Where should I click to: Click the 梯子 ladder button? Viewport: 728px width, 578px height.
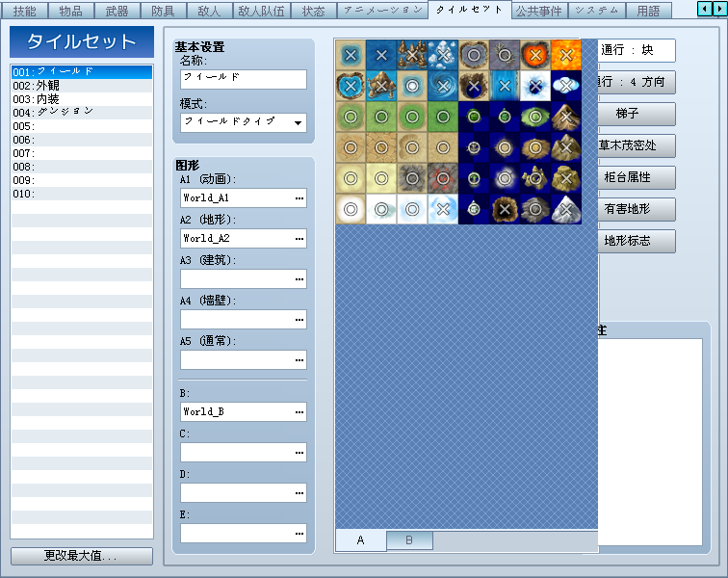[x=637, y=114]
